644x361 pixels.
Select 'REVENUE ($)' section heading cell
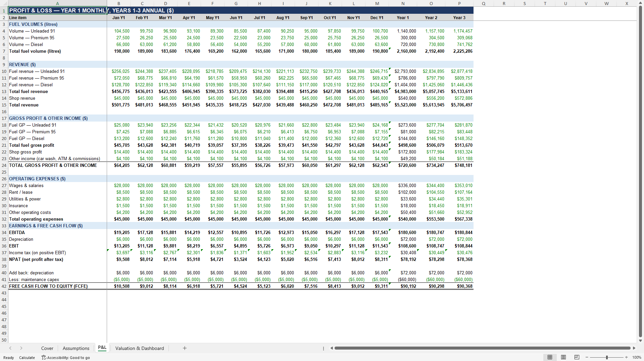pyautogui.click(x=57, y=64)
